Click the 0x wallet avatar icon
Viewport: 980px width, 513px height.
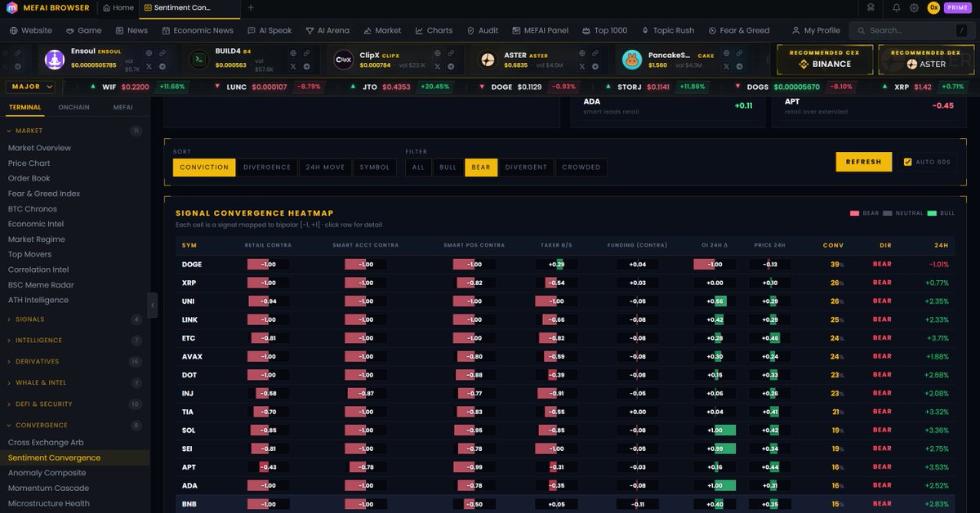[933, 7]
